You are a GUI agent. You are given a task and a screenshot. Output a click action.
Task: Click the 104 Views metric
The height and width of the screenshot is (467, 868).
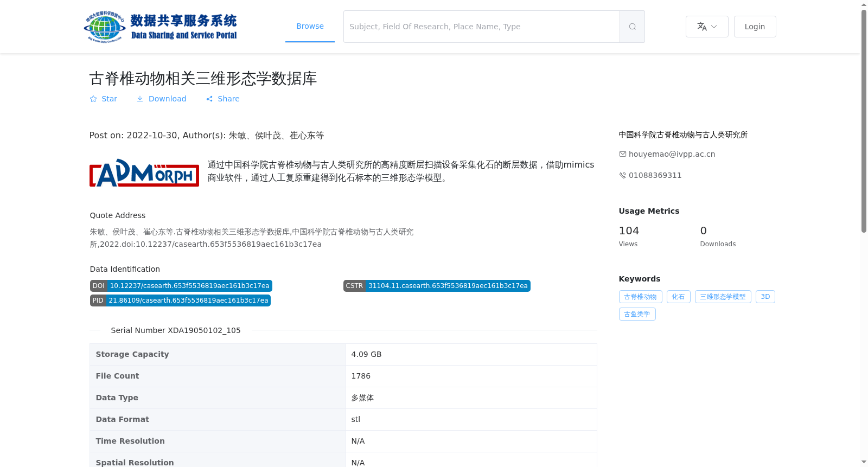tap(629, 236)
